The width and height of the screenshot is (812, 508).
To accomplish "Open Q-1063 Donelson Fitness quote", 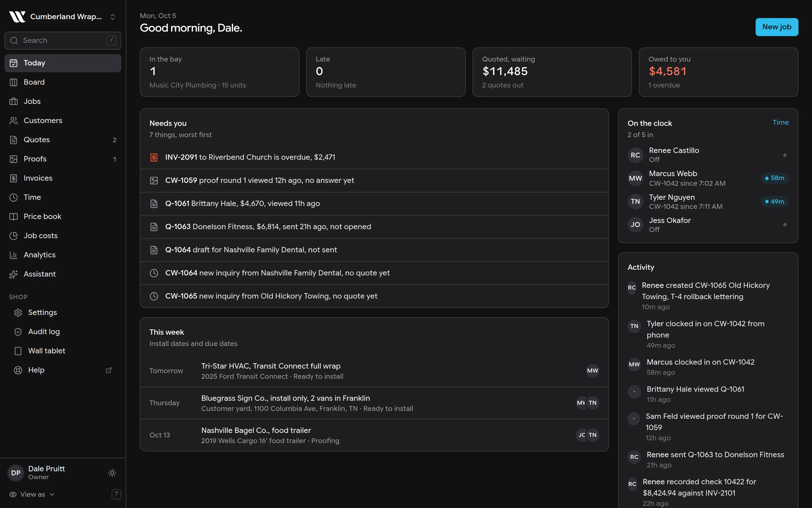I will click(x=374, y=227).
